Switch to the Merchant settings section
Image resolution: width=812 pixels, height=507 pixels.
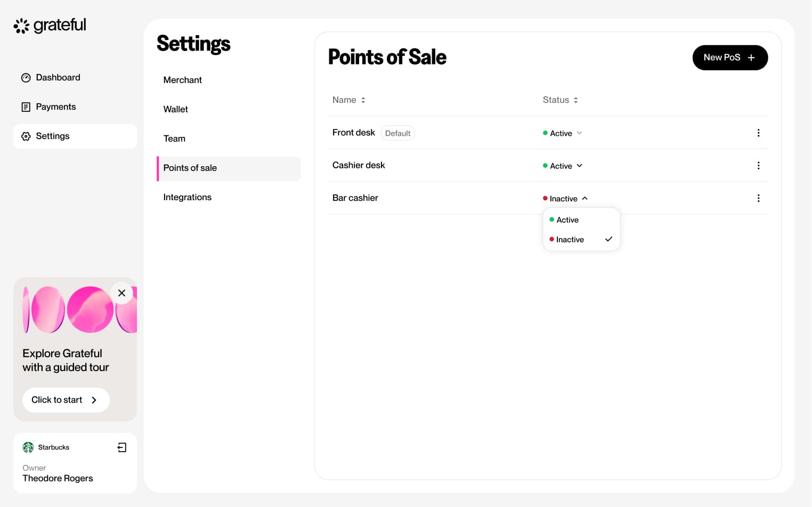pyautogui.click(x=182, y=80)
